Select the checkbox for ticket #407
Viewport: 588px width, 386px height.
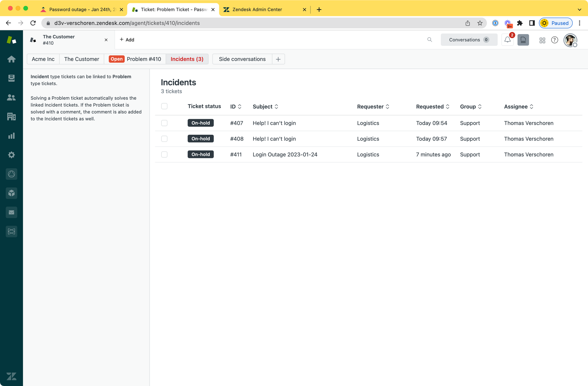164,123
